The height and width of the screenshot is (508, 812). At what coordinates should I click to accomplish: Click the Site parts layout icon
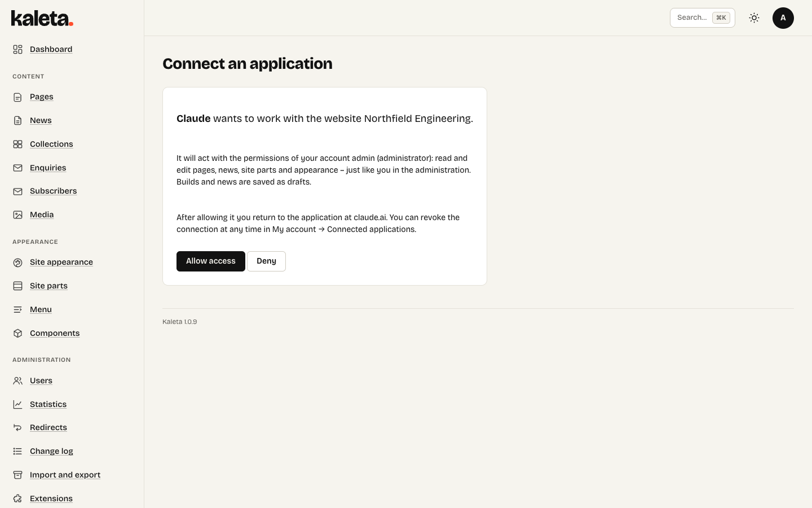(18, 286)
